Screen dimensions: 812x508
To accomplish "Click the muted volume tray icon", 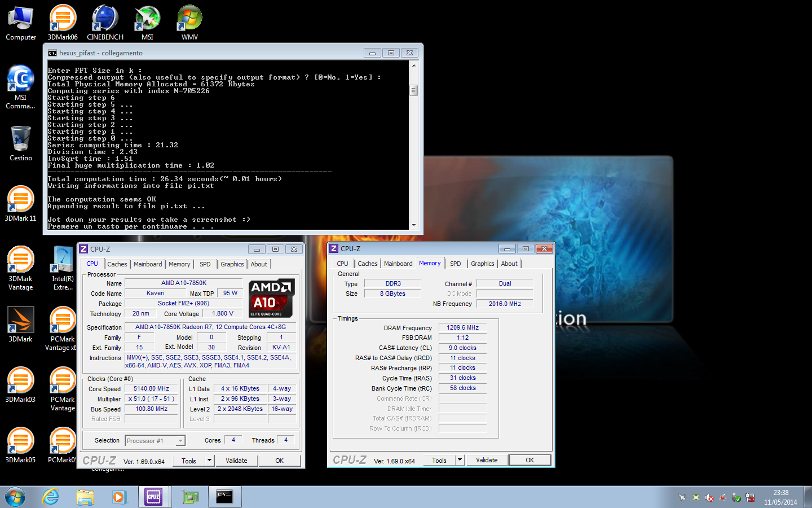I will 709,497.
